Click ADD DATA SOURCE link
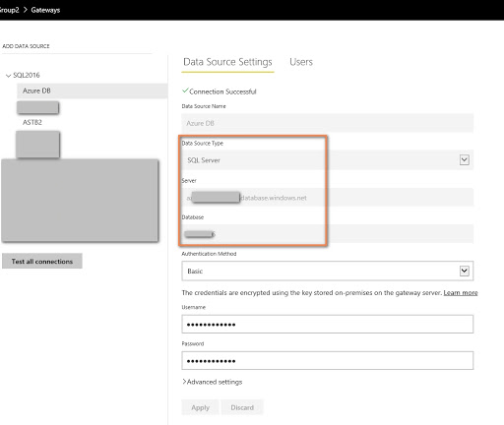 click(26, 46)
